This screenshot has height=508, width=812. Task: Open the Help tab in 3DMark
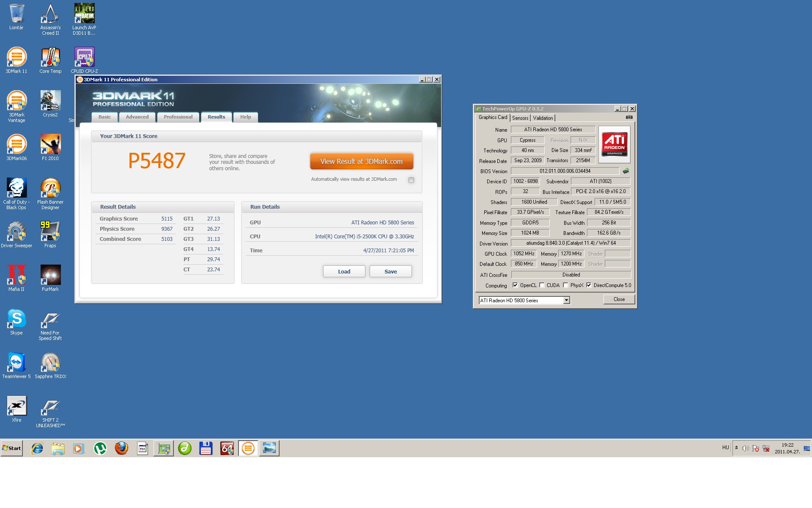point(245,117)
